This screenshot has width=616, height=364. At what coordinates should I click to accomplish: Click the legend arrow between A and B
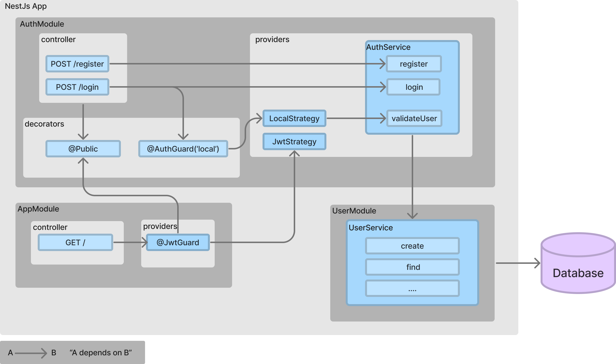(x=31, y=353)
